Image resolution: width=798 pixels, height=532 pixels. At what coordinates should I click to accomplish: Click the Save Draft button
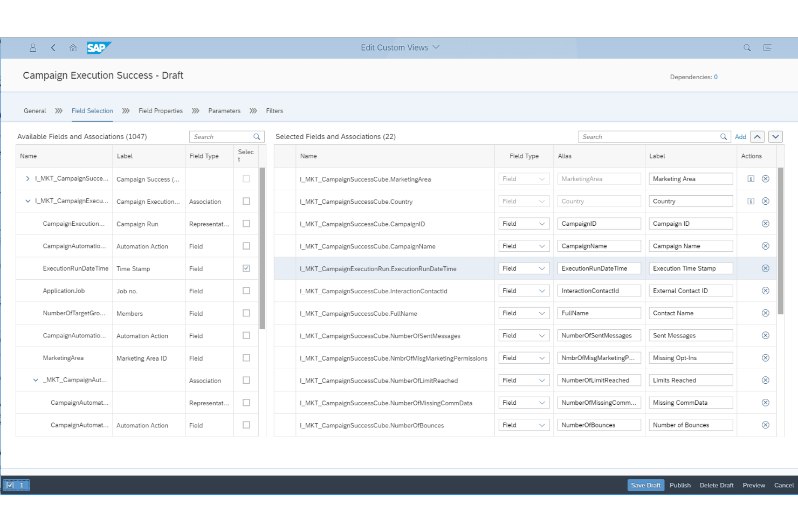tap(645, 485)
